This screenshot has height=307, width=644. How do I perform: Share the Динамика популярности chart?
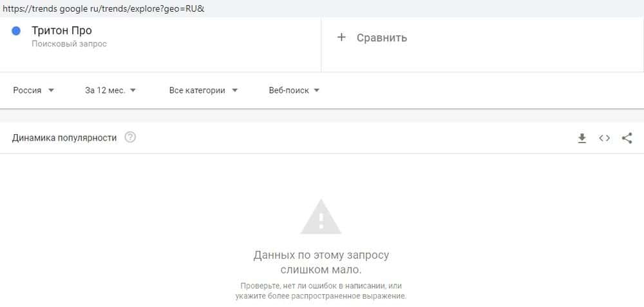[627, 138]
